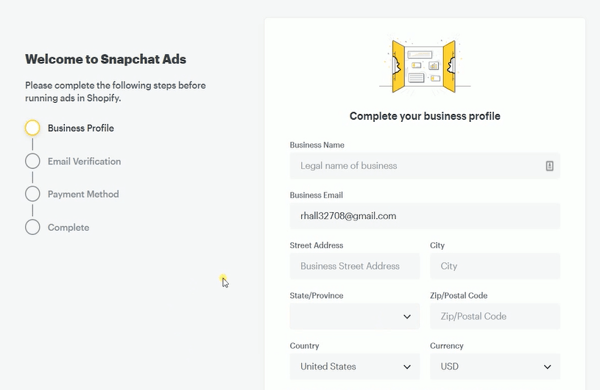
Task: Click the 'Welcome to Snapchat Ads' heading
Action: point(106,59)
